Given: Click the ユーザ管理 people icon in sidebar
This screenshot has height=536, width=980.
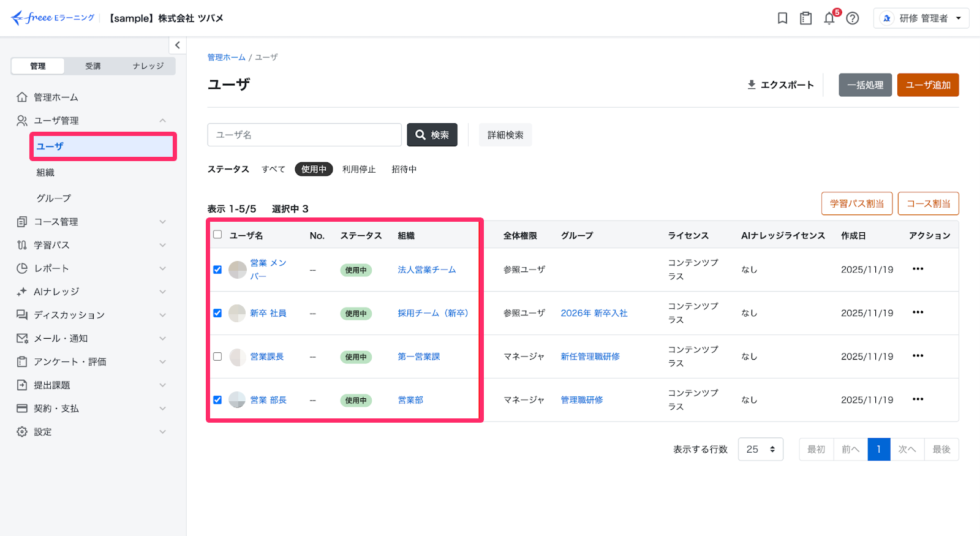Looking at the screenshot, I should [22, 120].
